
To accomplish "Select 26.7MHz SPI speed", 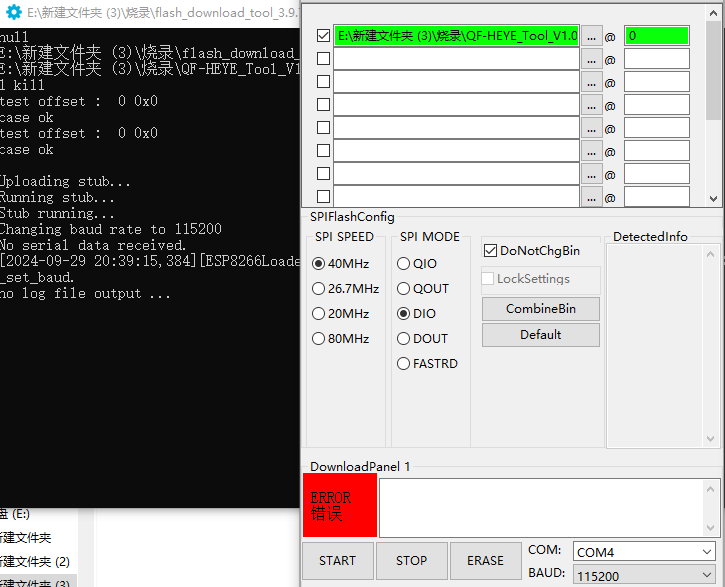I will click(x=346, y=289).
